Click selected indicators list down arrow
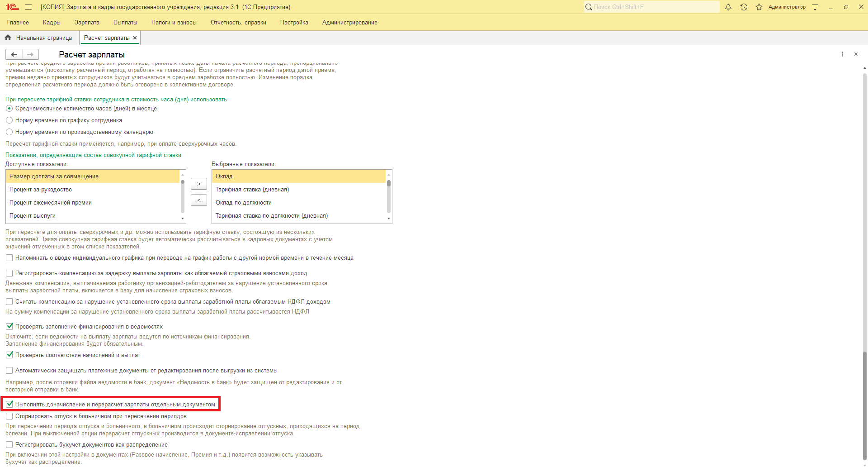This screenshot has width=868, height=467. pos(389,219)
